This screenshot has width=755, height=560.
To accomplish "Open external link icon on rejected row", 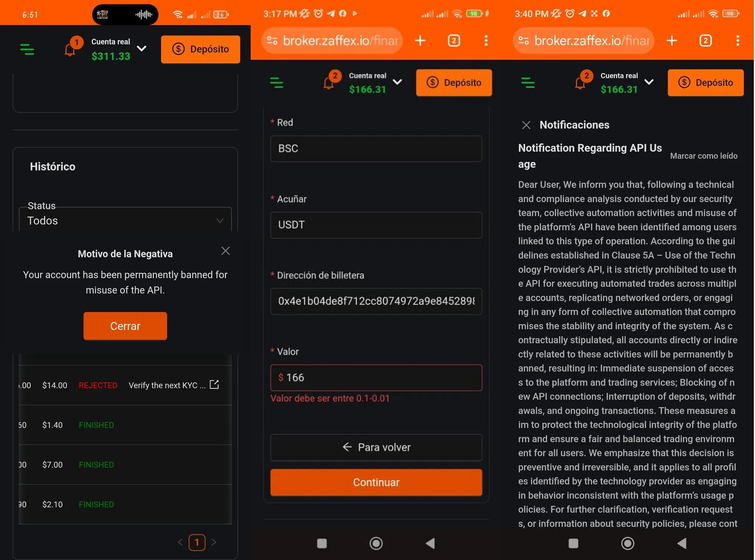I will pyautogui.click(x=214, y=385).
